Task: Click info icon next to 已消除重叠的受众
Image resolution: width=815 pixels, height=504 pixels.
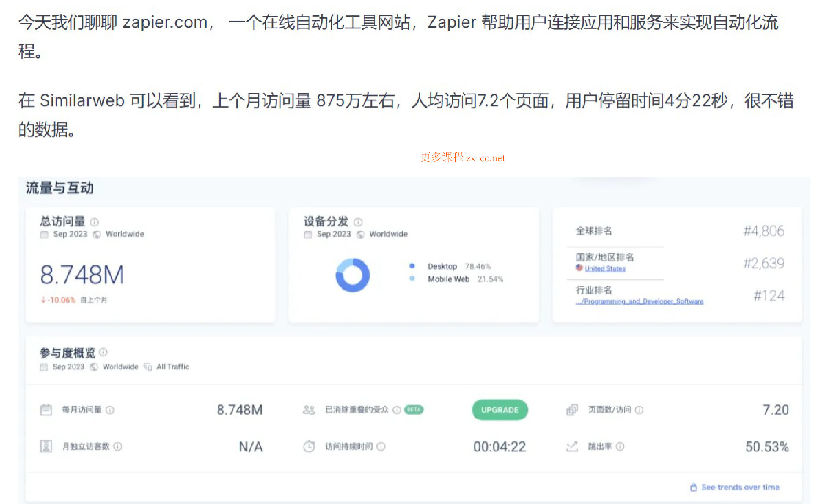Action: coord(396,410)
